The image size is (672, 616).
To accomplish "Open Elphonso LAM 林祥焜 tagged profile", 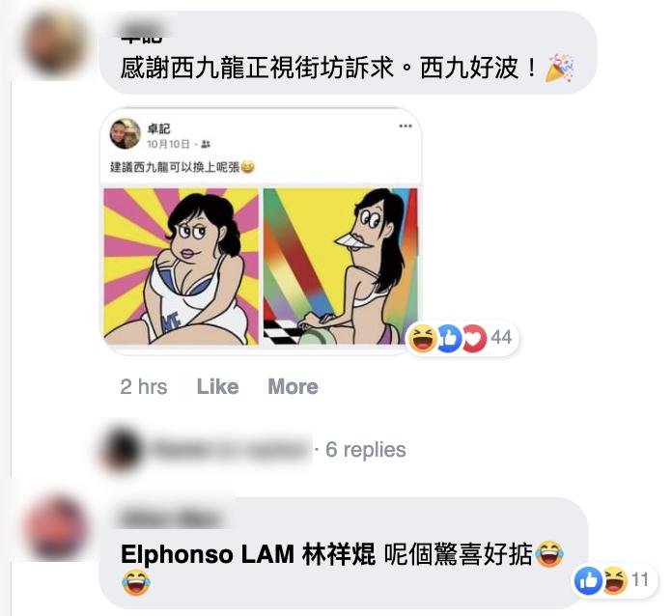I will point(248,554).
